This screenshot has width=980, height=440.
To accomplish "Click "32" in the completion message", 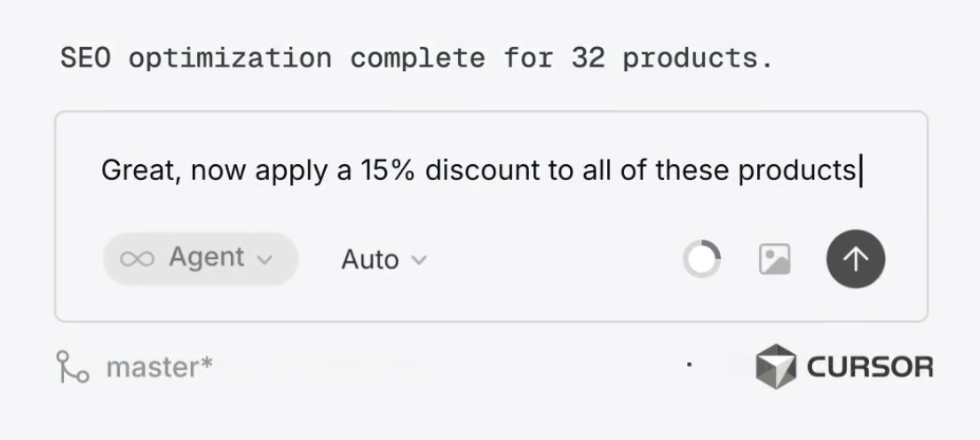I will pyautogui.click(x=587, y=59).
